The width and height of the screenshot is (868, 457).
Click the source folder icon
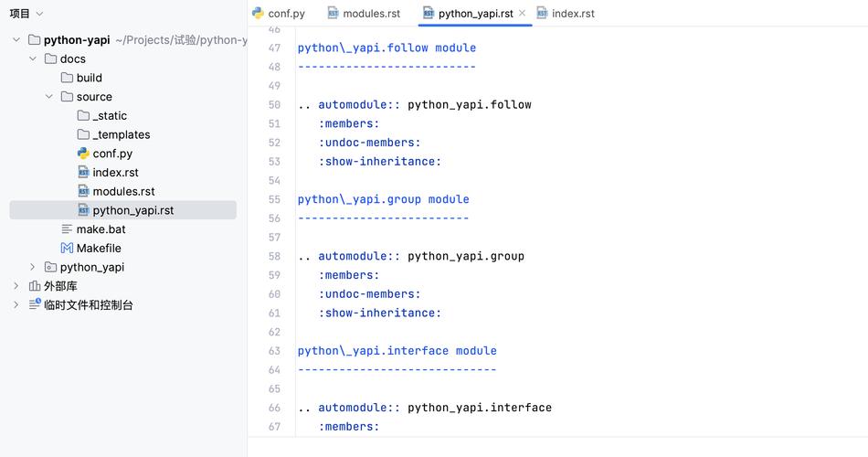67,96
